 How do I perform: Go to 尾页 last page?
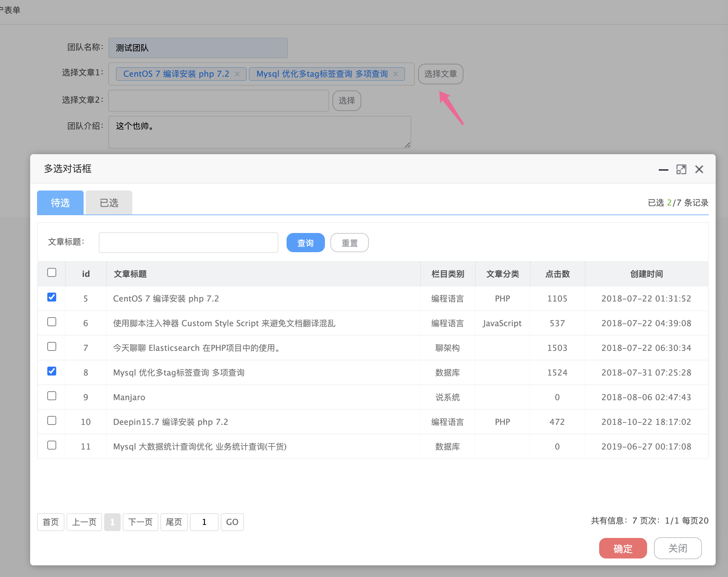(x=174, y=522)
